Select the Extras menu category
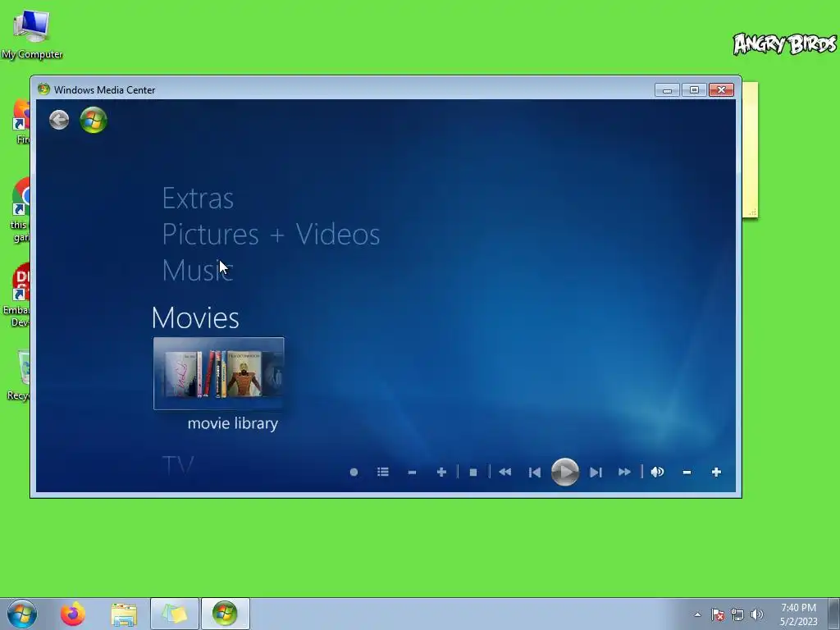 pos(198,199)
